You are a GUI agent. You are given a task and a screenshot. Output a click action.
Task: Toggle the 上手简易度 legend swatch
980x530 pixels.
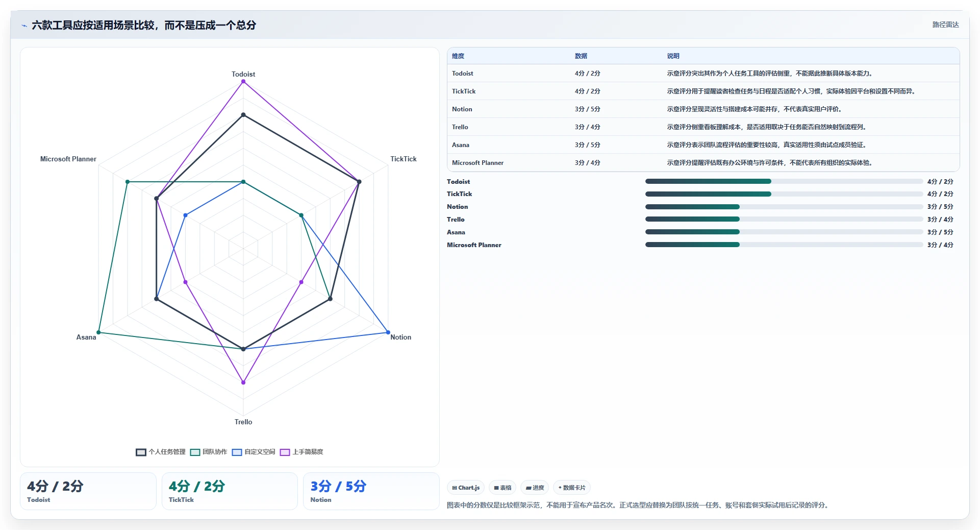(285, 452)
